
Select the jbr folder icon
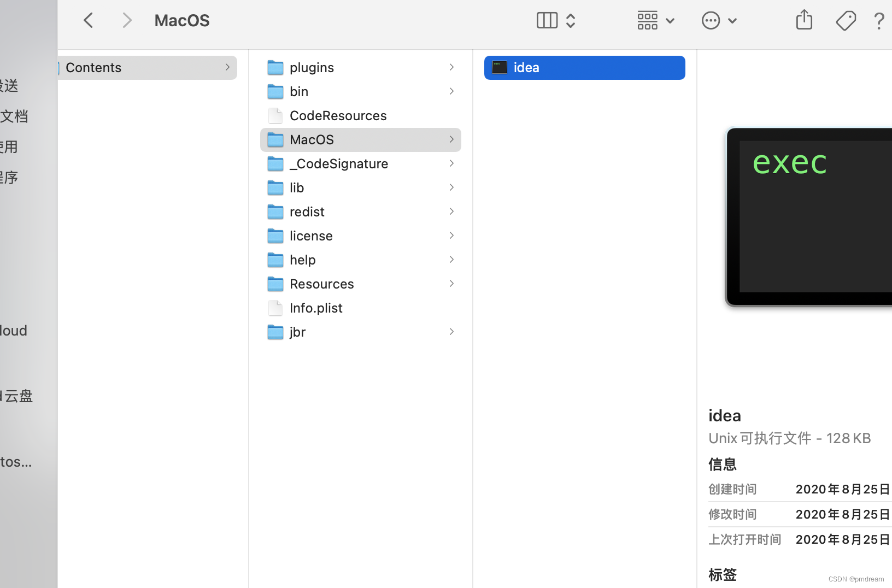pyautogui.click(x=275, y=332)
